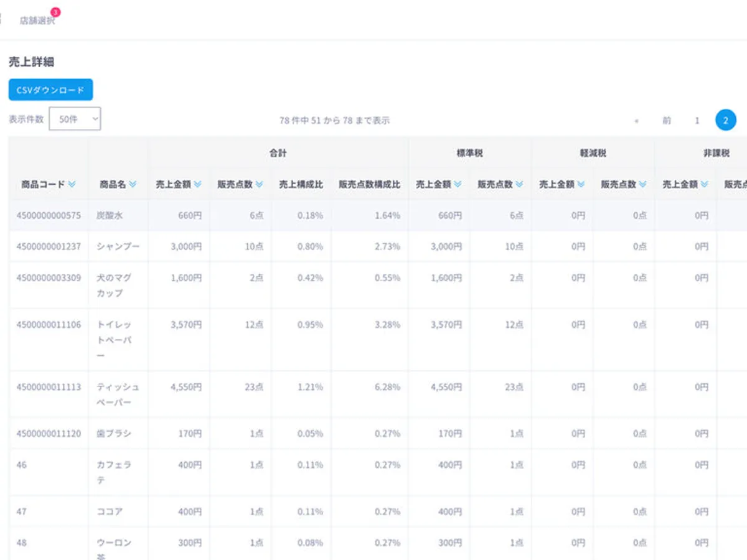Click the sort icon beside 商品コード
747x560 pixels.
click(72, 185)
